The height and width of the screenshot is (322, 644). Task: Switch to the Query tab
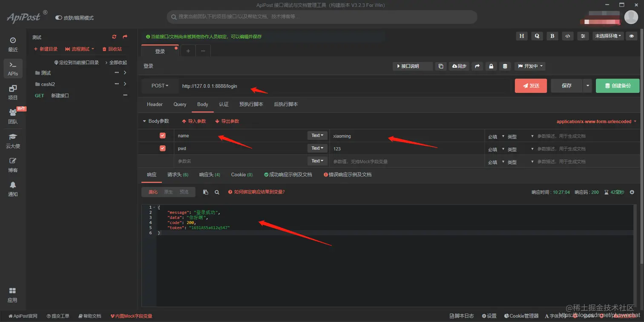tap(180, 104)
